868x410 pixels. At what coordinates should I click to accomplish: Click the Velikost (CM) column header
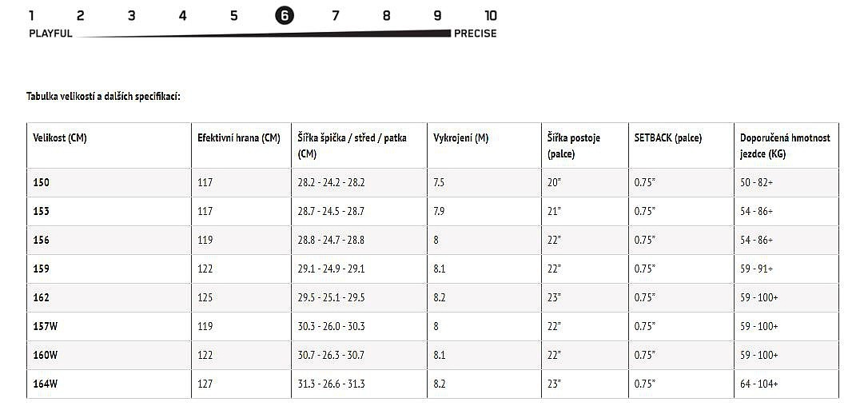coord(60,138)
